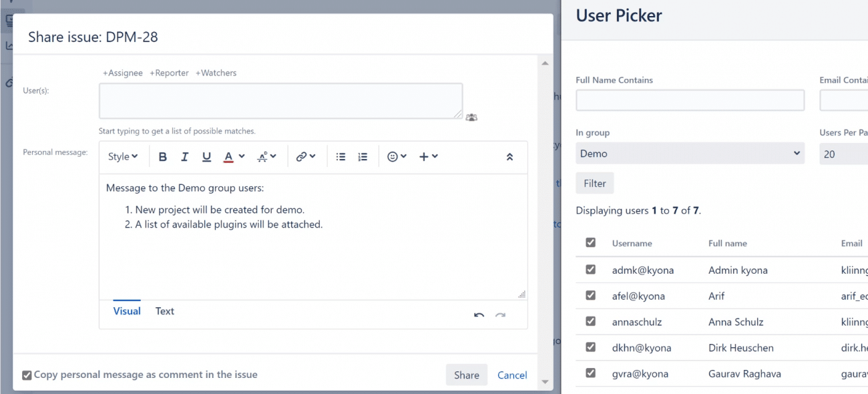Click the Email Contains field
This screenshot has width=868, height=394.
(844, 101)
